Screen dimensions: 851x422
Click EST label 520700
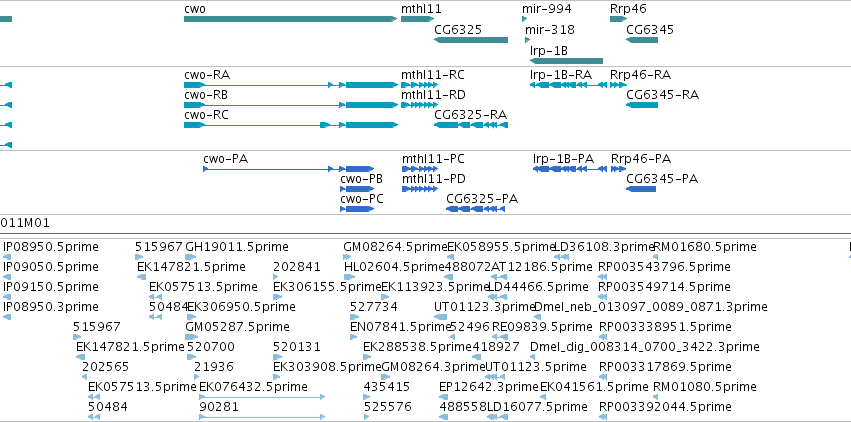point(211,347)
